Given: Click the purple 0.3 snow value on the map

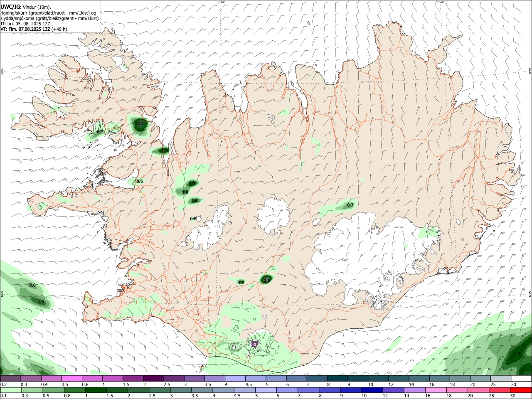Looking at the screenshot, I should coord(254,344).
